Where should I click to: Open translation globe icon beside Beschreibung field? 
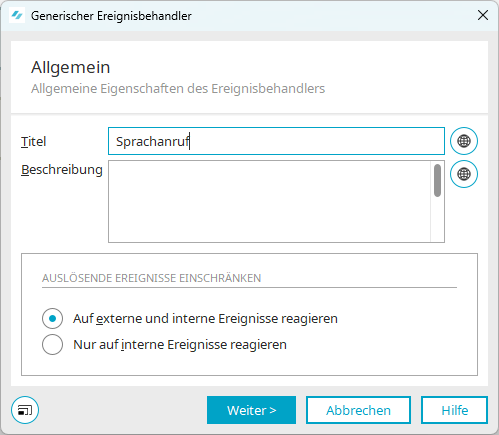point(464,174)
